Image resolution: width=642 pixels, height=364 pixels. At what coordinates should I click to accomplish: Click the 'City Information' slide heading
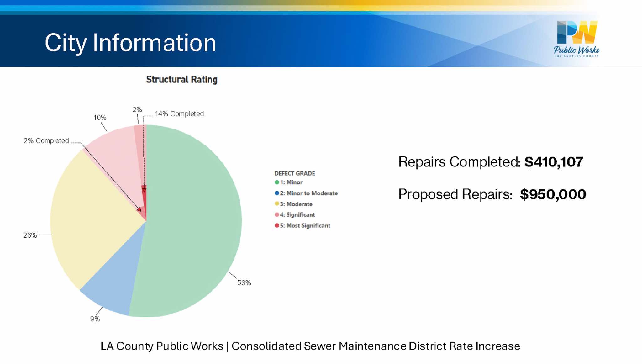[130, 43]
